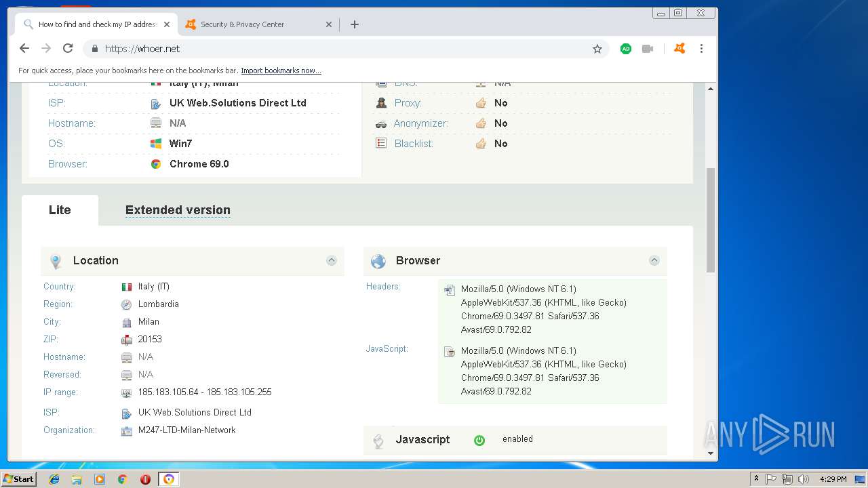Open Windows Explorer folder from taskbar
The image size is (868, 488).
coord(77,479)
